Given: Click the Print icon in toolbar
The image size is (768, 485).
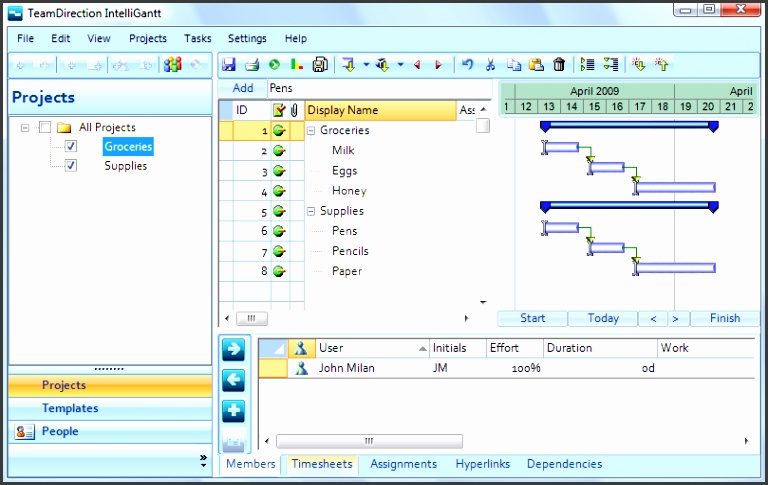Looking at the screenshot, I should tap(252, 65).
